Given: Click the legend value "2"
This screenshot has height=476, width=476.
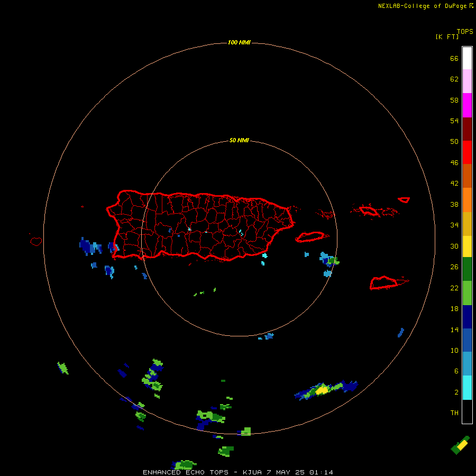Looking at the screenshot, I should (456, 392).
